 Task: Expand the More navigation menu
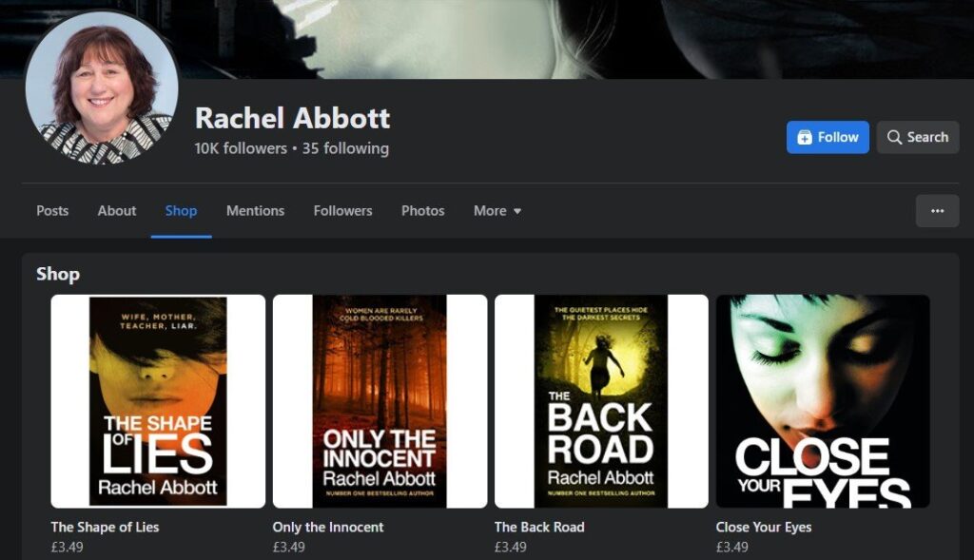pyautogui.click(x=497, y=210)
